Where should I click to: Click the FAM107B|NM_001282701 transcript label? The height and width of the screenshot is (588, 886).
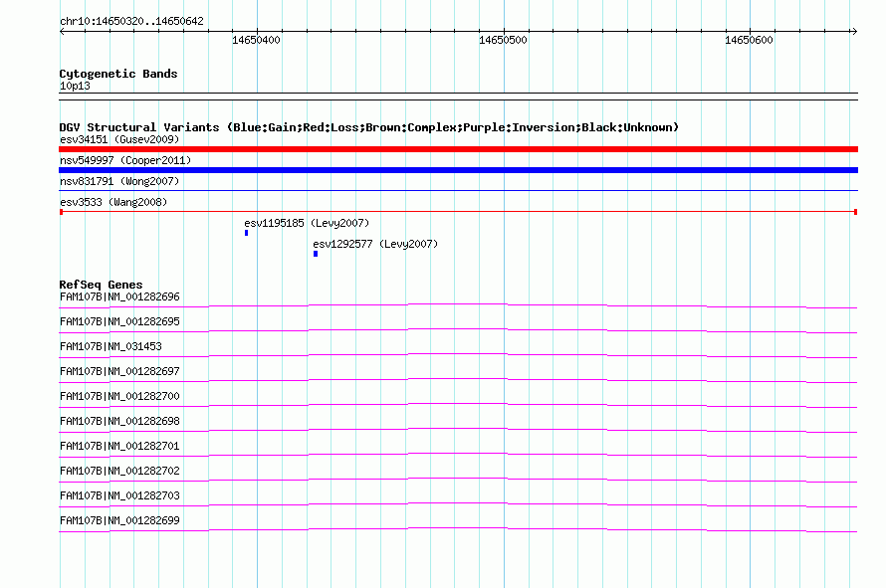[x=119, y=447]
